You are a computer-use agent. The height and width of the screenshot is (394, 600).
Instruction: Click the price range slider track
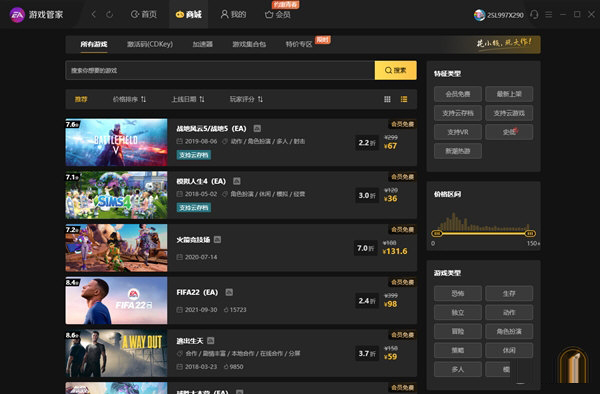click(x=483, y=233)
